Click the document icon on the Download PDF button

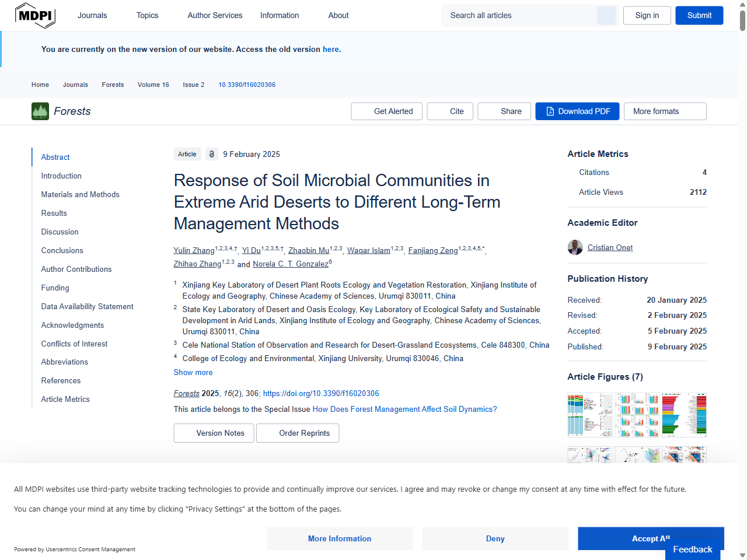(x=549, y=111)
